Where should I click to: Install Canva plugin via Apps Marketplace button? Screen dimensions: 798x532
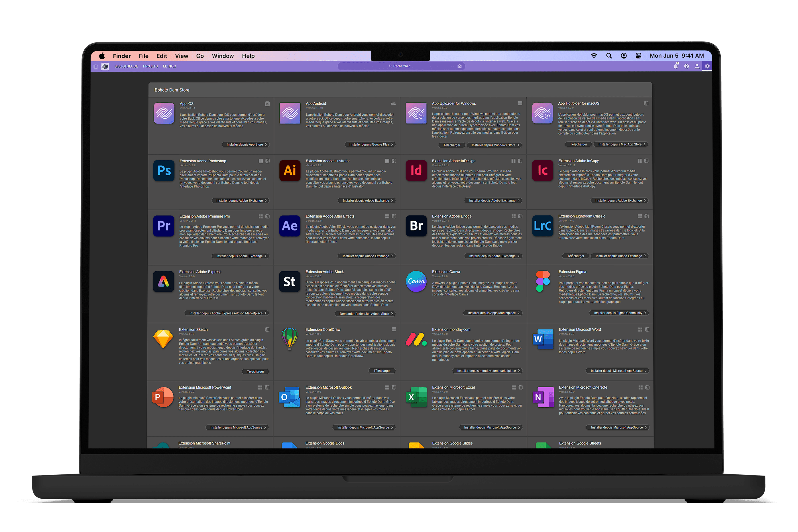[493, 313]
